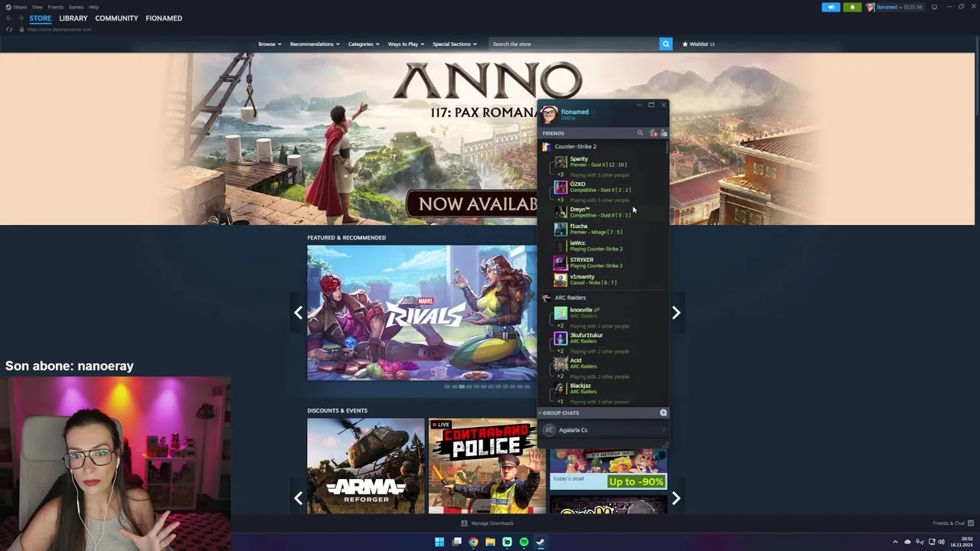980x551 pixels.
Task: Open the Wishlist link
Action: 698,44
